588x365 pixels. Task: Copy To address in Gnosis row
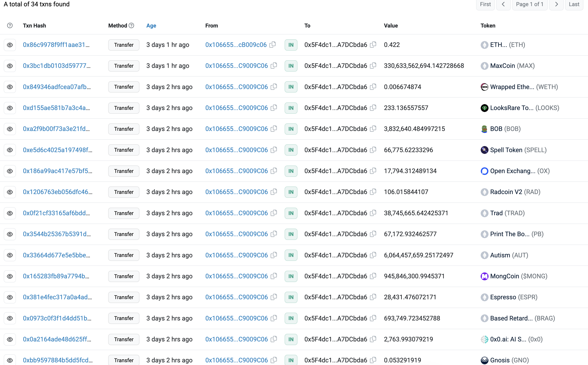373,360
